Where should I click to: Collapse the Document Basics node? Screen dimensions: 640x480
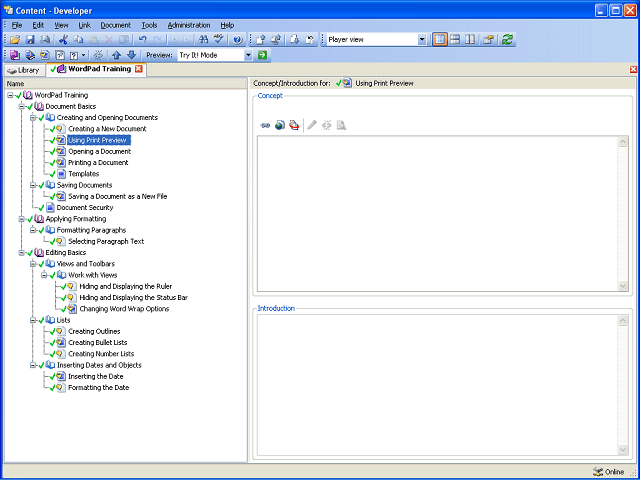coord(22,107)
